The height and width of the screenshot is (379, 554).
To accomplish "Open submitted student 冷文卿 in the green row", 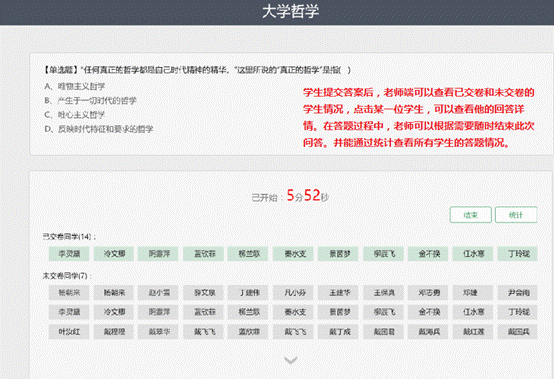I will [x=114, y=254].
